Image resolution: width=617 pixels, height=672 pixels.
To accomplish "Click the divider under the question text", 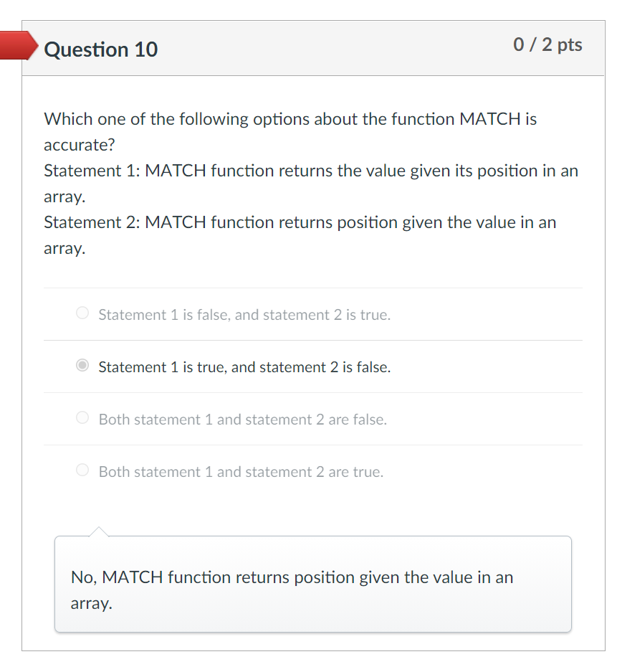I will [312, 286].
